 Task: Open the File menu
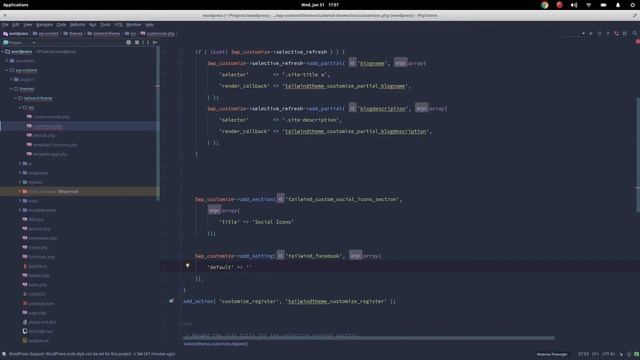[x=5, y=25]
